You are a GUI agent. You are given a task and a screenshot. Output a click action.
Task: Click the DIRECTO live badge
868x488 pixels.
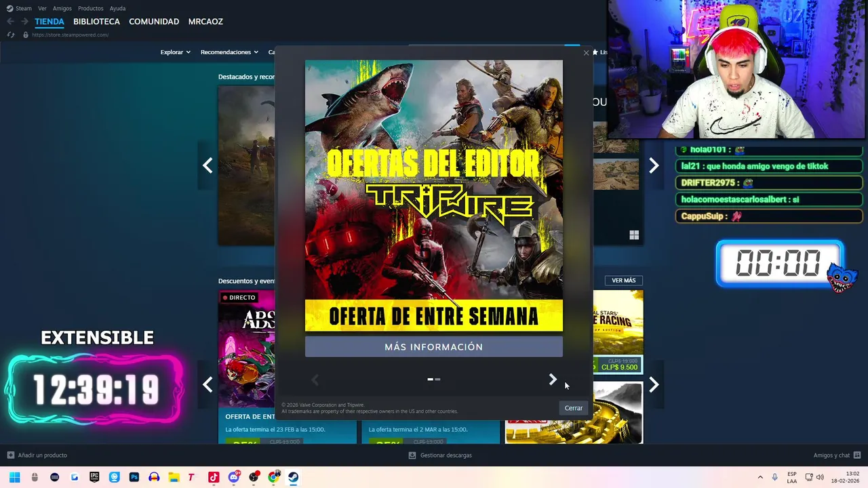point(239,298)
